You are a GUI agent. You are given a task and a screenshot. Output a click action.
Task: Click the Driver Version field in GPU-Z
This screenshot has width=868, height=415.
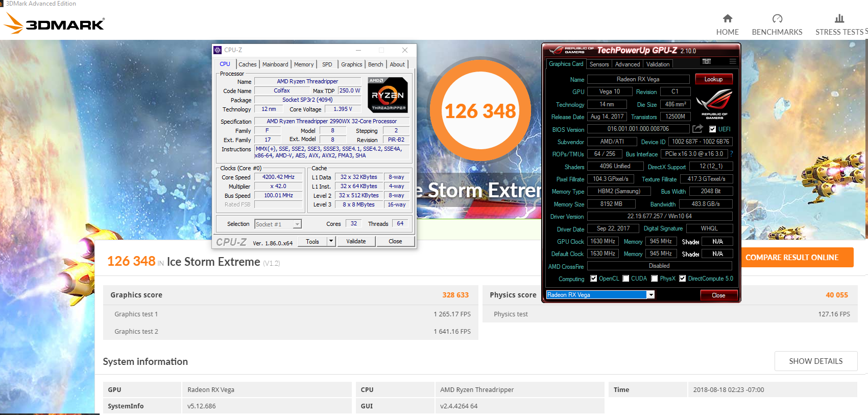coord(660,216)
